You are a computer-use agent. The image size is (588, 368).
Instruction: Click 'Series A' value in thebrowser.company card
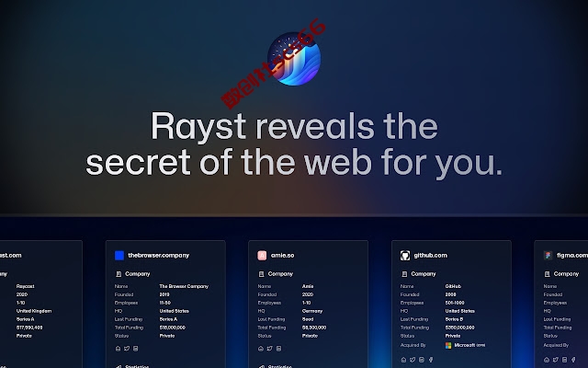pyautogui.click(x=168, y=319)
